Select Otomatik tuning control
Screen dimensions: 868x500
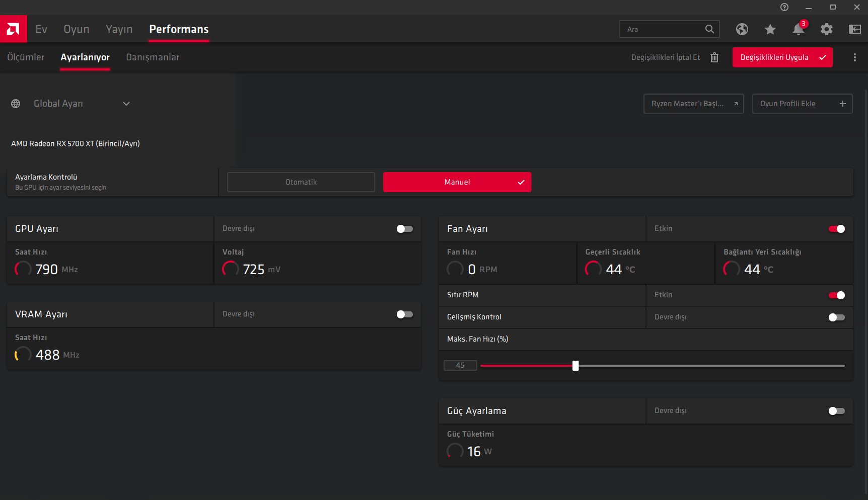pyautogui.click(x=301, y=182)
